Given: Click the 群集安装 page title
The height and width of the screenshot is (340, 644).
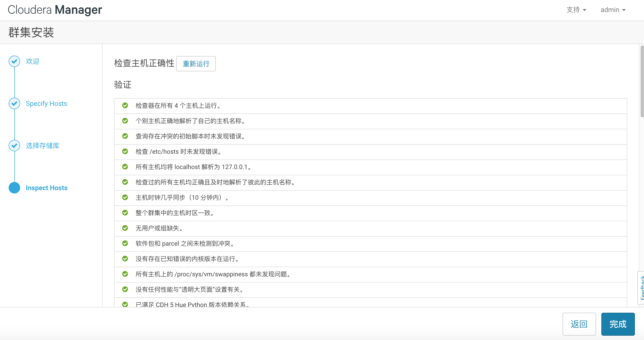Looking at the screenshot, I should [x=31, y=33].
